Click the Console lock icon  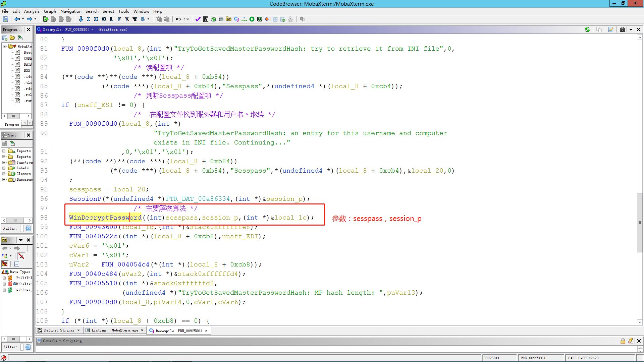(x=623, y=341)
